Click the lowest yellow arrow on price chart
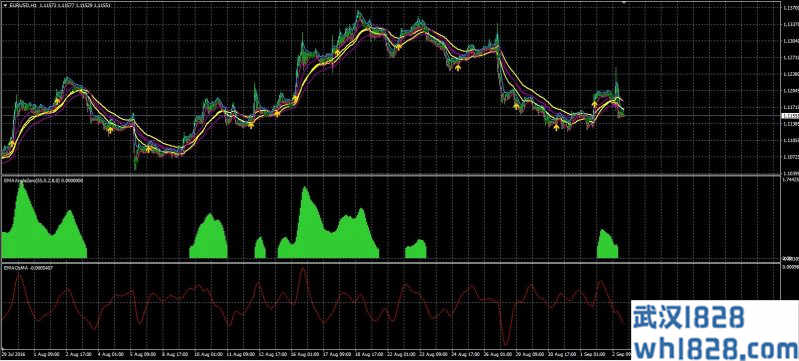The width and height of the screenshot is (799, 361). (148, 149)
